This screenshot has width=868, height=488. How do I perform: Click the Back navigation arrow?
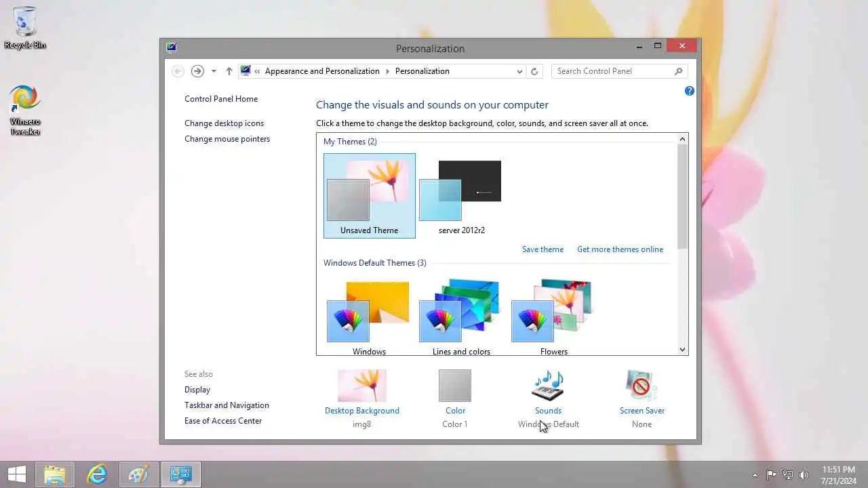[x=178, y=71]
